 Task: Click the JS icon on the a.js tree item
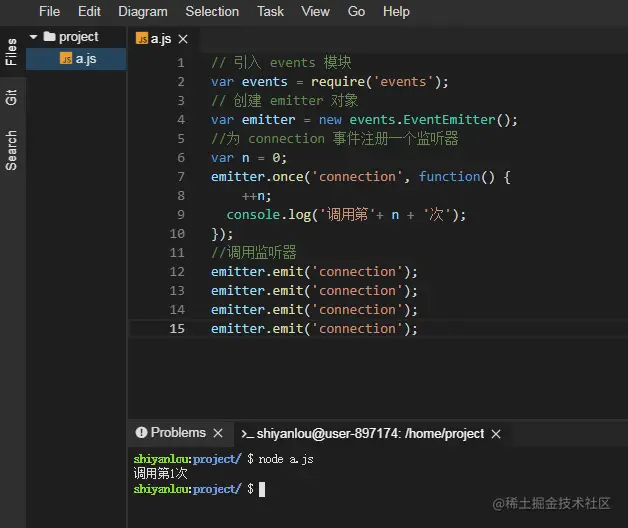click(66, 58)
